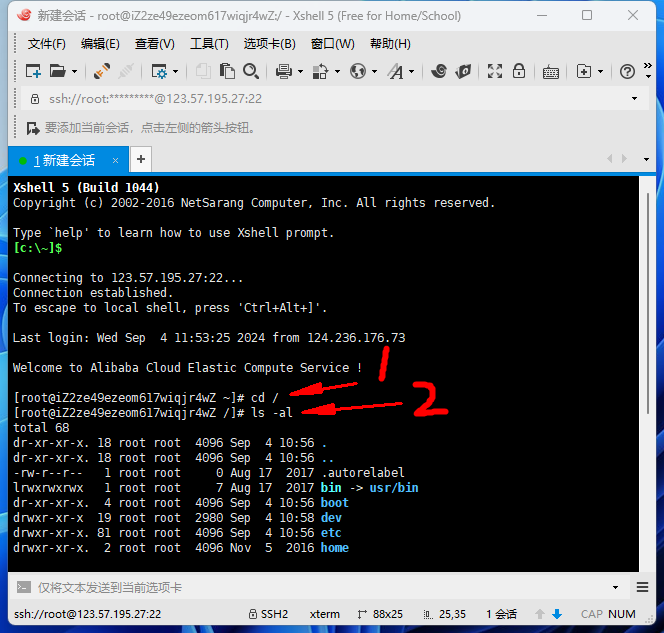
Task: Close the 新建会话 tab
Action: 115,160
